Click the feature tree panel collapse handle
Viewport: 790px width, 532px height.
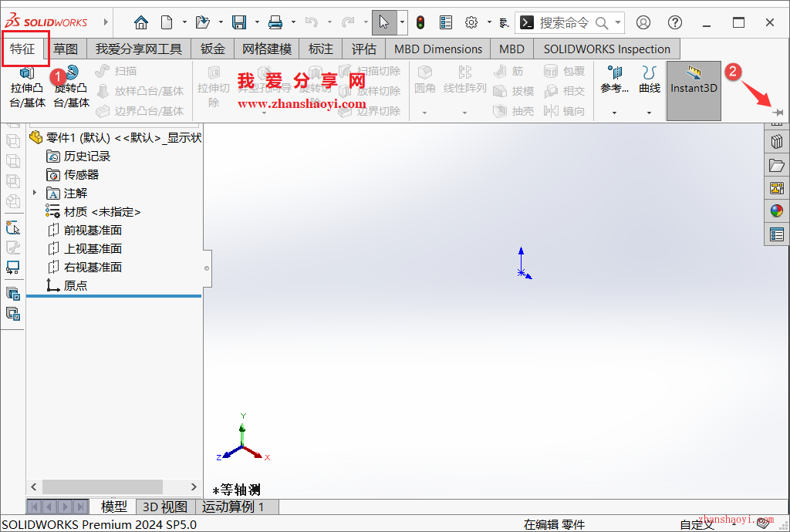[207, 268]
